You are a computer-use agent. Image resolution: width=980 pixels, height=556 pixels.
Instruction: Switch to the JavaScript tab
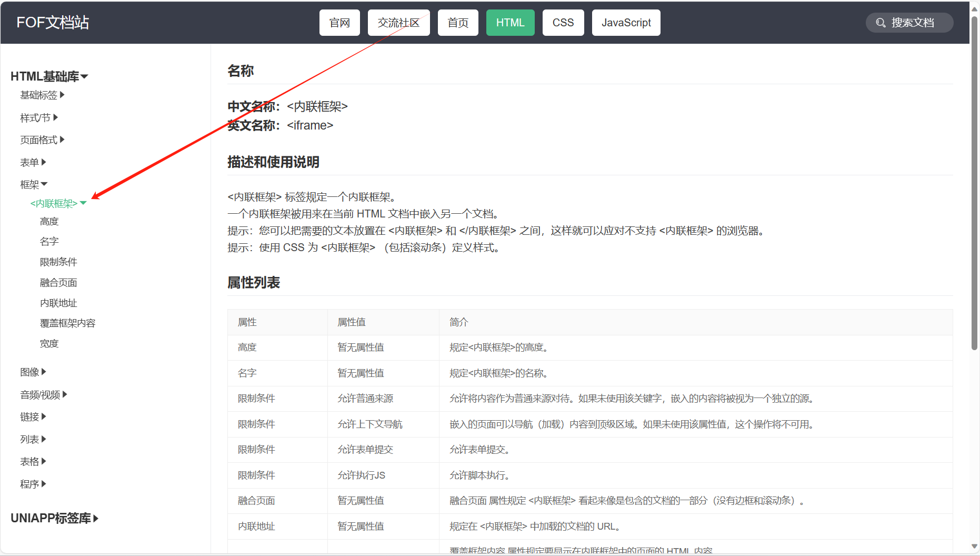coord(626,23)
